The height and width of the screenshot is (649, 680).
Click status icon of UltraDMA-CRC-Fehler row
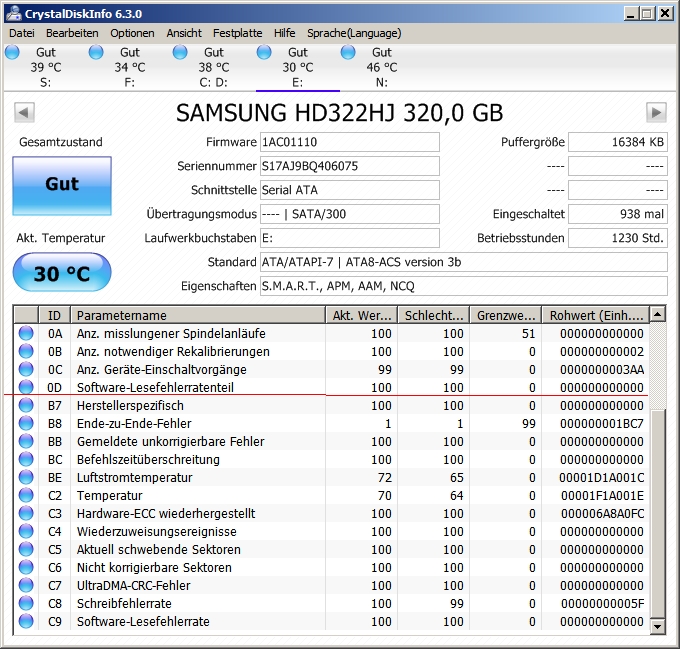(x=26, y=585)
